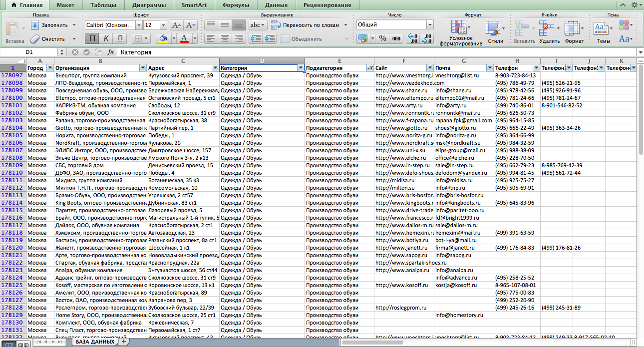Screen dimensions: 644x347
Task: Switch to the Макет tab
Action: [66, 5]
